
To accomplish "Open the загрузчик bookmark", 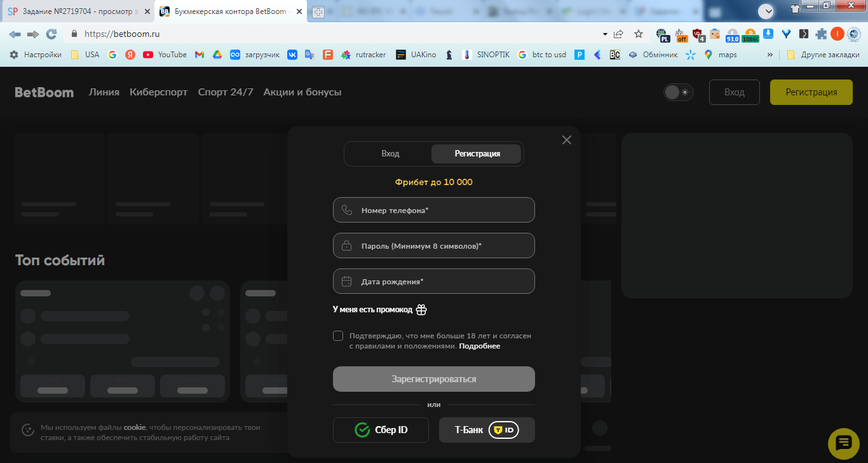I will [x=255, y=55].
